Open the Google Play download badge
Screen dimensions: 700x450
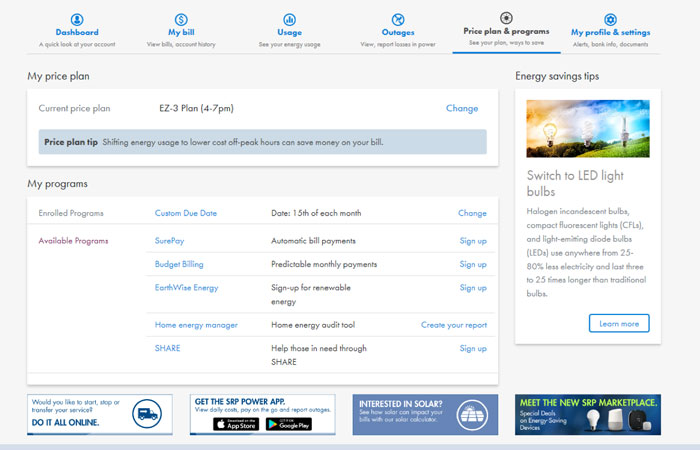289,424
